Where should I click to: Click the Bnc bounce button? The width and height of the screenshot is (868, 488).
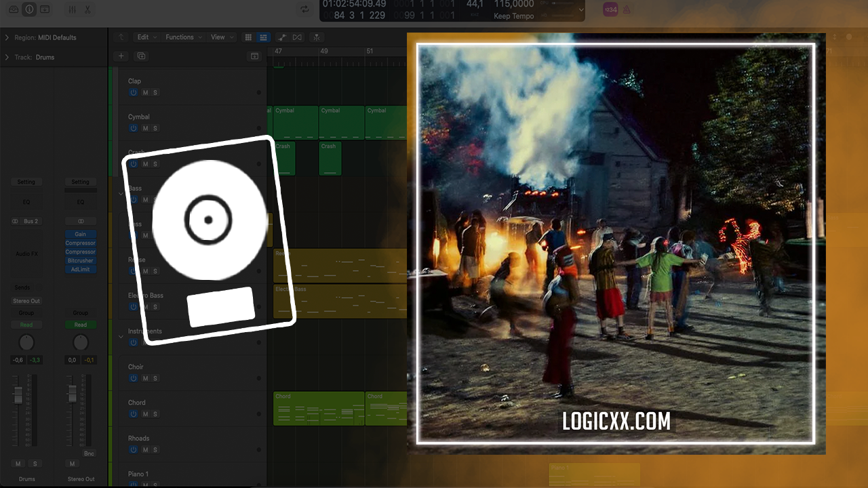[x=89, y=453]
